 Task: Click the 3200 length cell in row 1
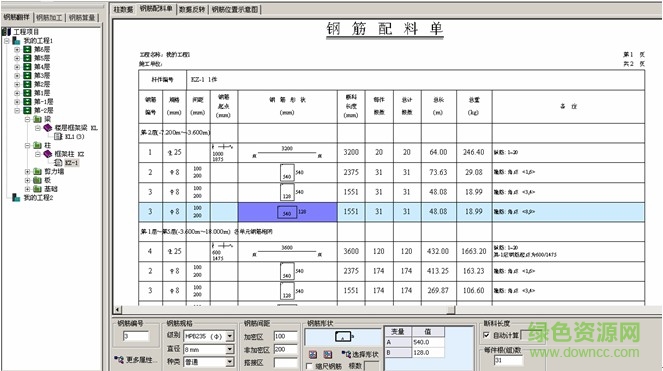pyautogui.click(x=351, y=152)
